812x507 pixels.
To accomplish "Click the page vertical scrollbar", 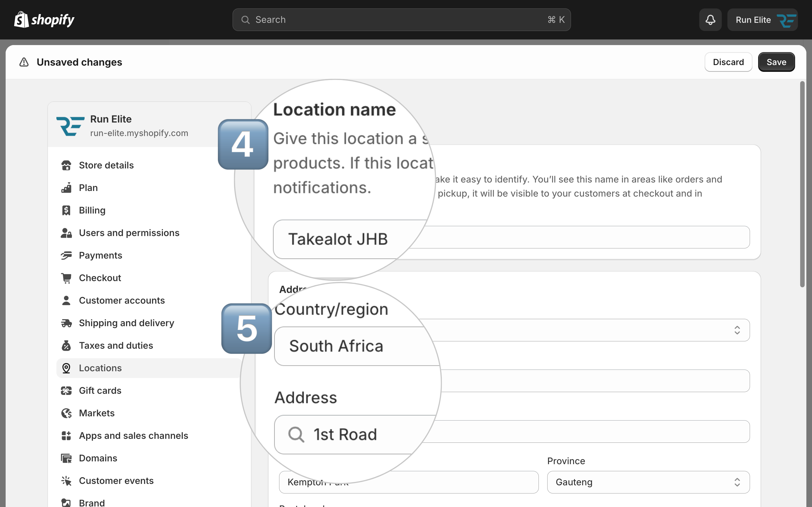I will pos(802,184).
